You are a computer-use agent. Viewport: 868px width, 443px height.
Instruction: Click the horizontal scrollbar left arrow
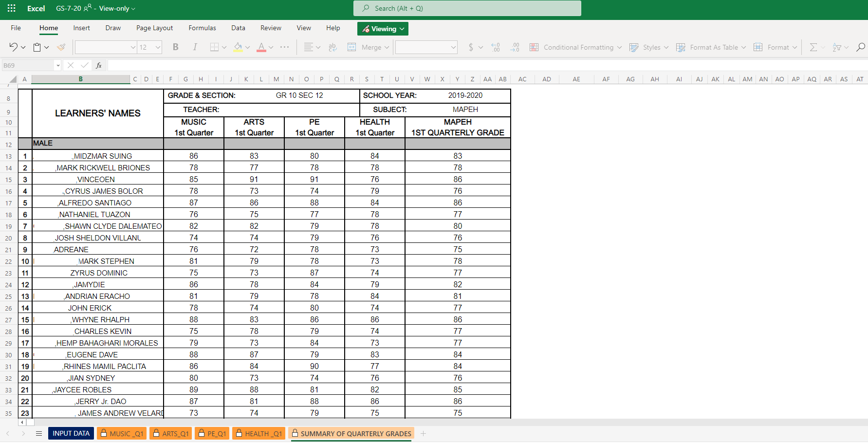tap(22, 422)
